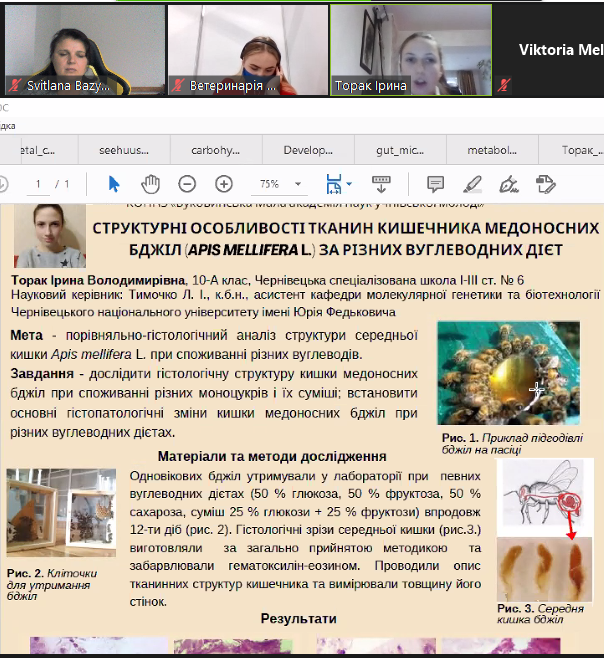Click the stamp tool icon
This screenshot has height=658, width=604.
tap(545, 184)
